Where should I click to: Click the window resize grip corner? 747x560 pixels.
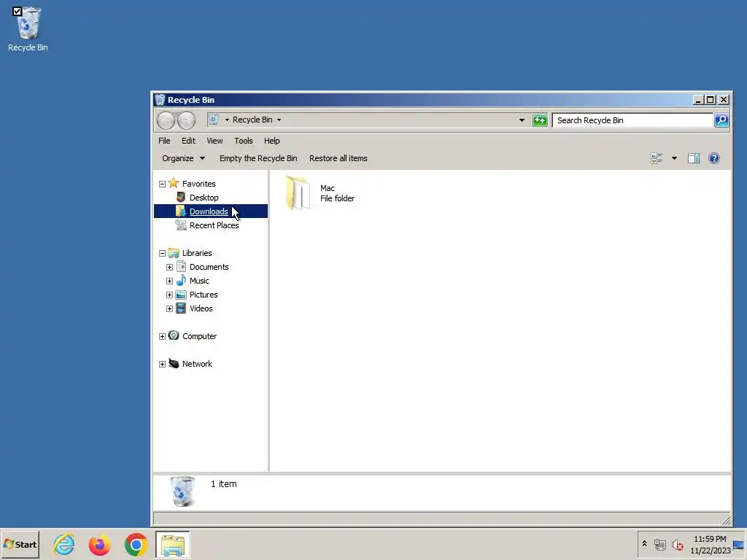(x=726, y=520)
